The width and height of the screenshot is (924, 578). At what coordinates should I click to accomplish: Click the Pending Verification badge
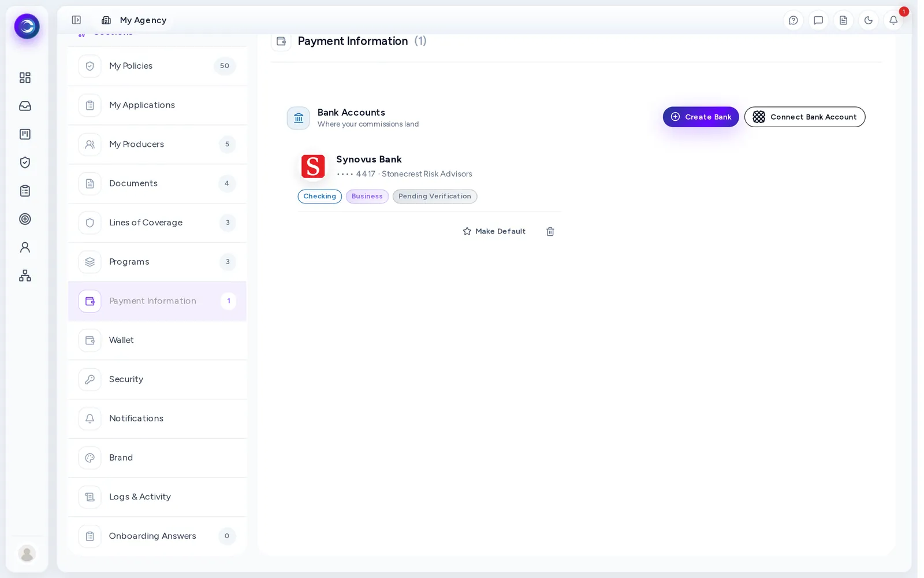tap(435, 197)
